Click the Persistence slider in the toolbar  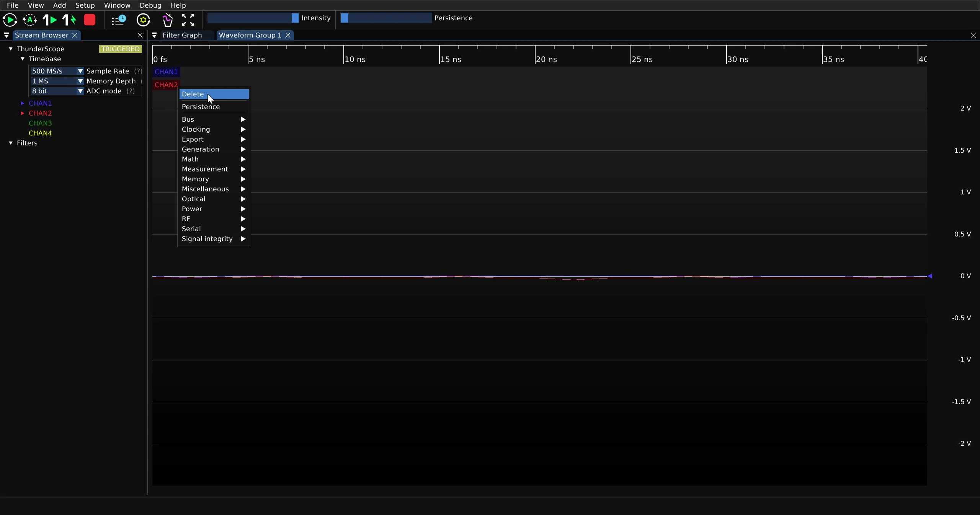386,18
